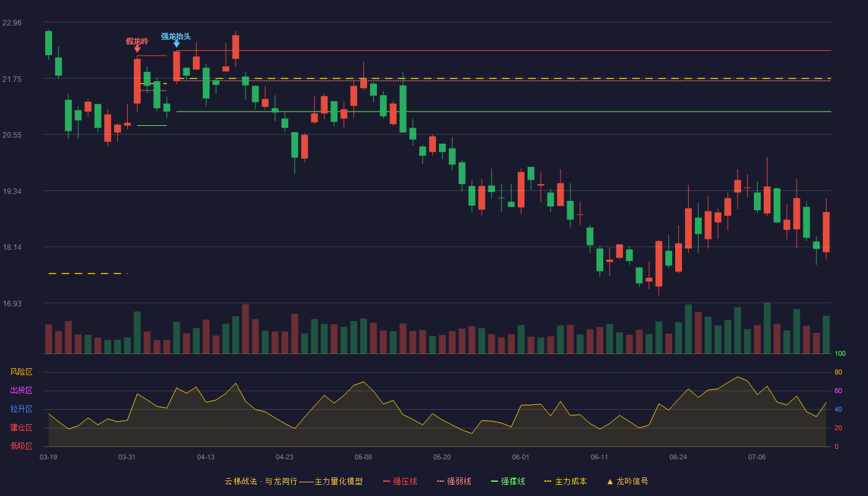Toggle the 强撑线 legend entry
This screenshot has height=496, width=868.
[x=508, y=481]
